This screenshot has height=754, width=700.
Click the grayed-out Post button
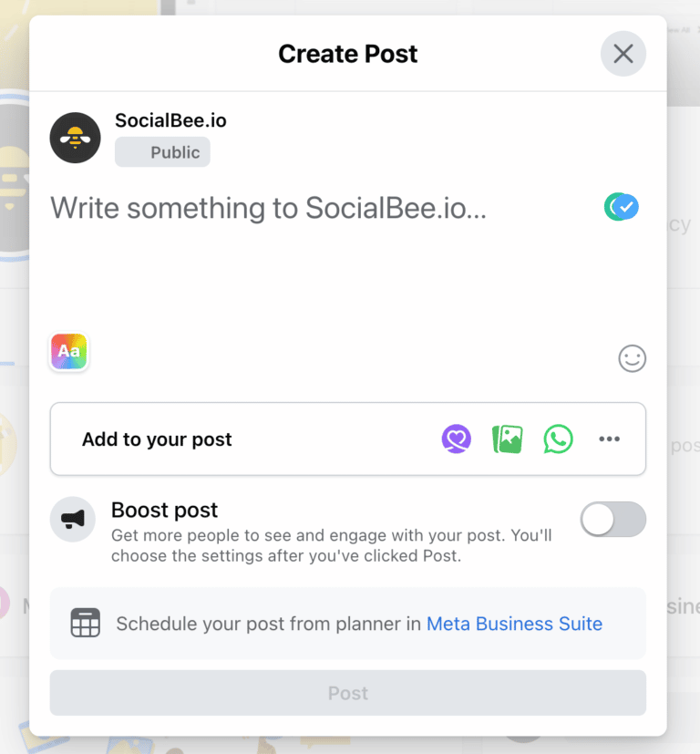pos(347,693)
